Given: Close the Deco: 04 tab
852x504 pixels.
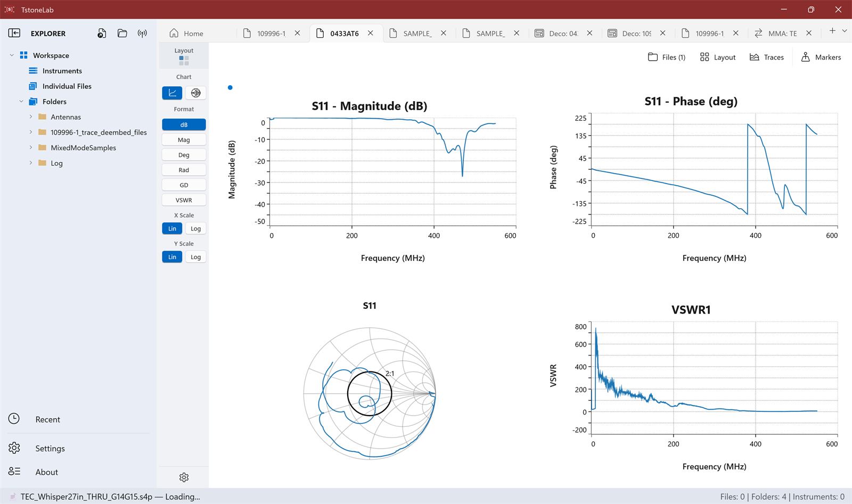Looking at the screenshot, I should click(x=589, y=33).
